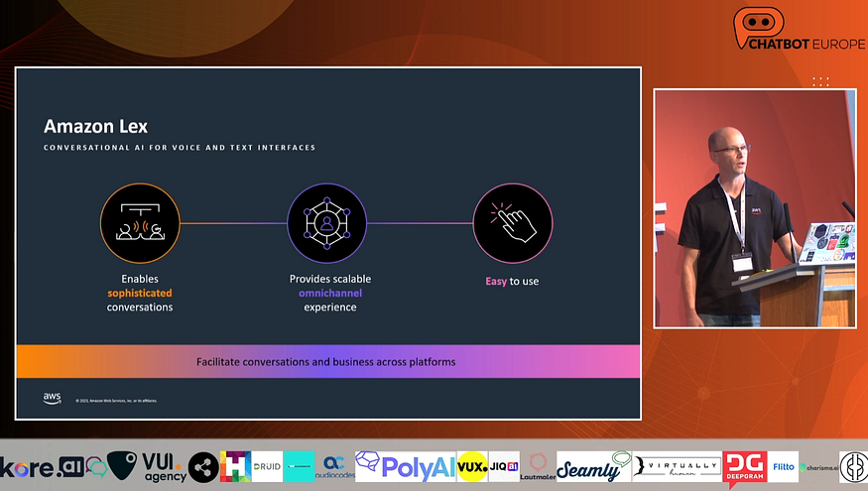Viewport: 868px width, 491px height.
Task: Click the Lautmaler sponsor logo
Action: 538,466
